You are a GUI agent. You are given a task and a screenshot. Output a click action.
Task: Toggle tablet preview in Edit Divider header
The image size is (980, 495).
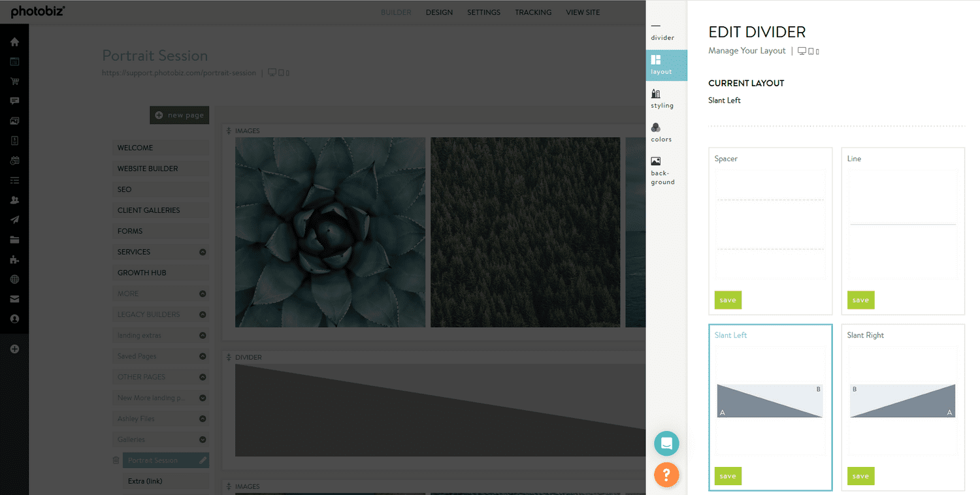810,50
